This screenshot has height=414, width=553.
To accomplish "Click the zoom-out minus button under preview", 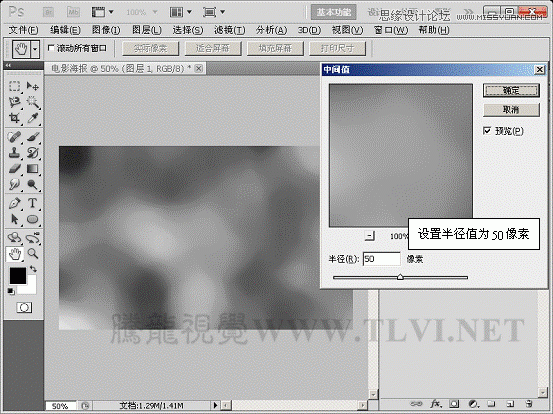I will [370, 236].
